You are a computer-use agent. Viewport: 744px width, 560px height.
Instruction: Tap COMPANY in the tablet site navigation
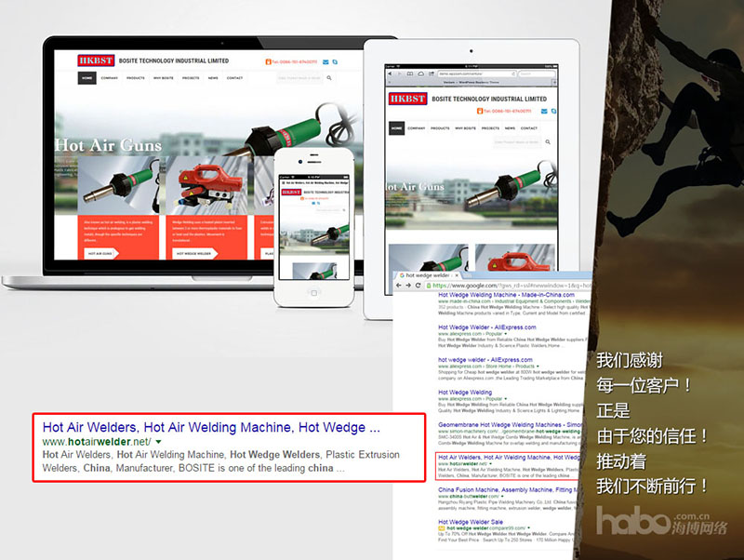[416, 127]
